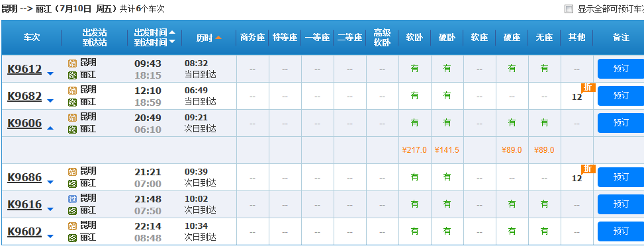Collapse the expanded price row for K9606

[x=50, y=128]
